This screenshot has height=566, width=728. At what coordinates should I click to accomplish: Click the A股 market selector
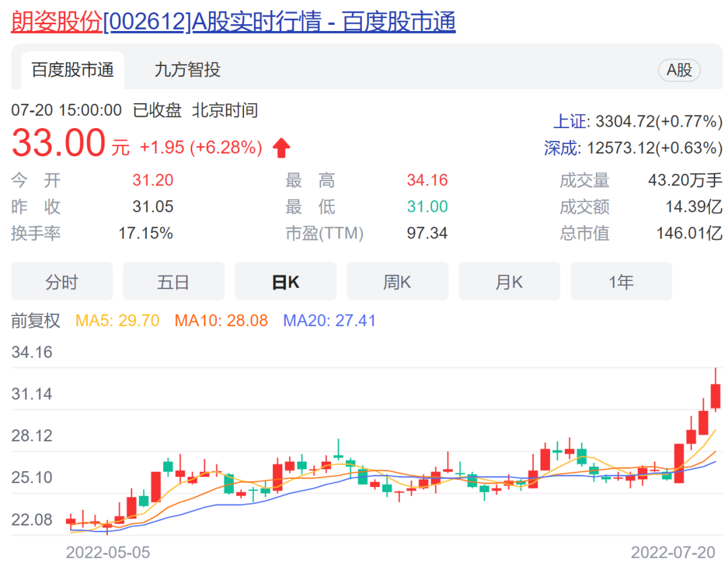coord(679,69)
